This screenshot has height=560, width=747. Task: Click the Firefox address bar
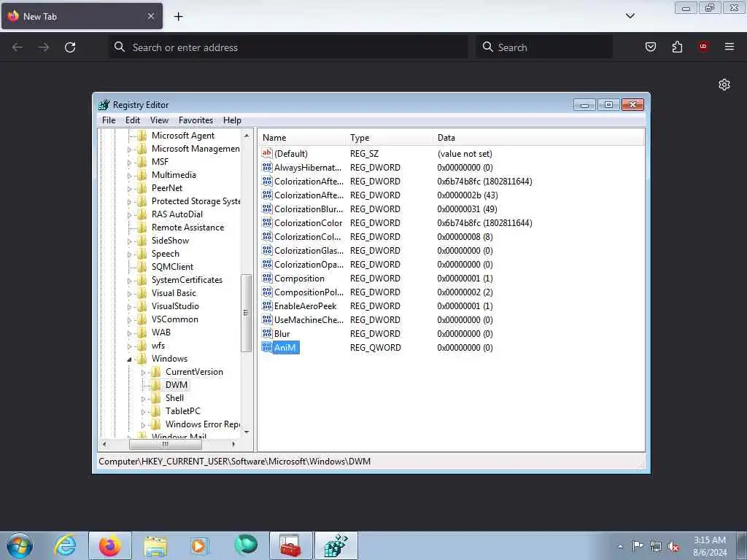pos(289,47)
